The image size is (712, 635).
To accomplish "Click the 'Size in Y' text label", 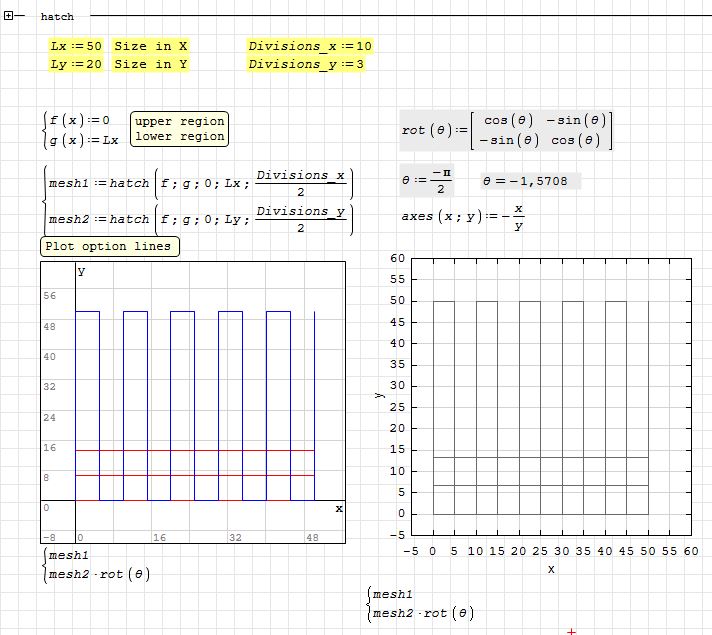I will click(x=151, y=64).
